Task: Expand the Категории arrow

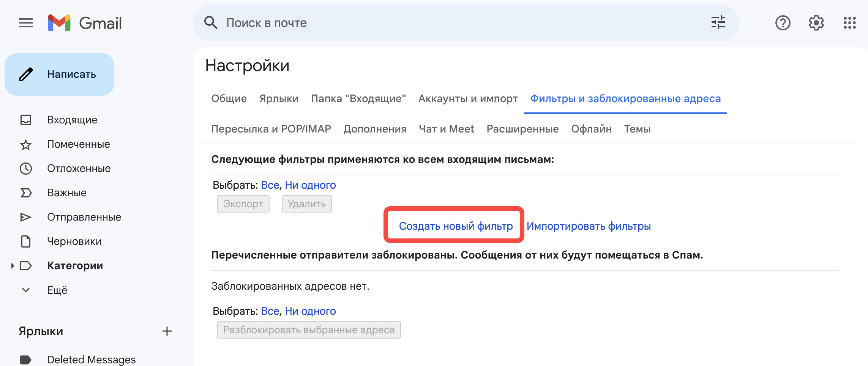Action: point(13,266)
